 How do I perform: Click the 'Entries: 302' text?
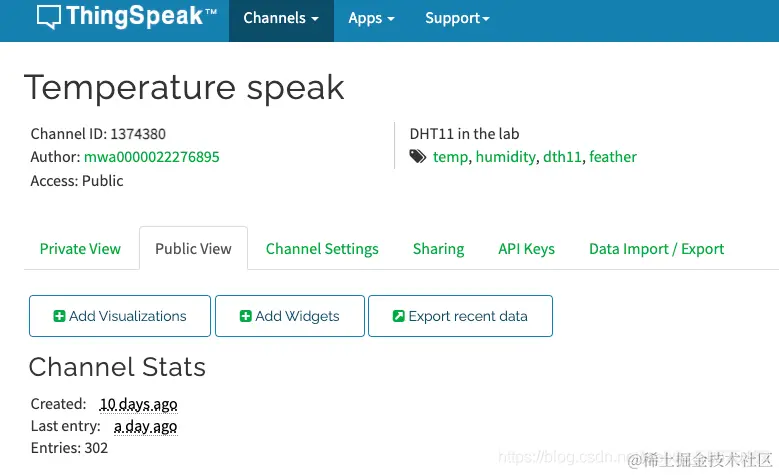pyautogui.click(x=69, y=448)
